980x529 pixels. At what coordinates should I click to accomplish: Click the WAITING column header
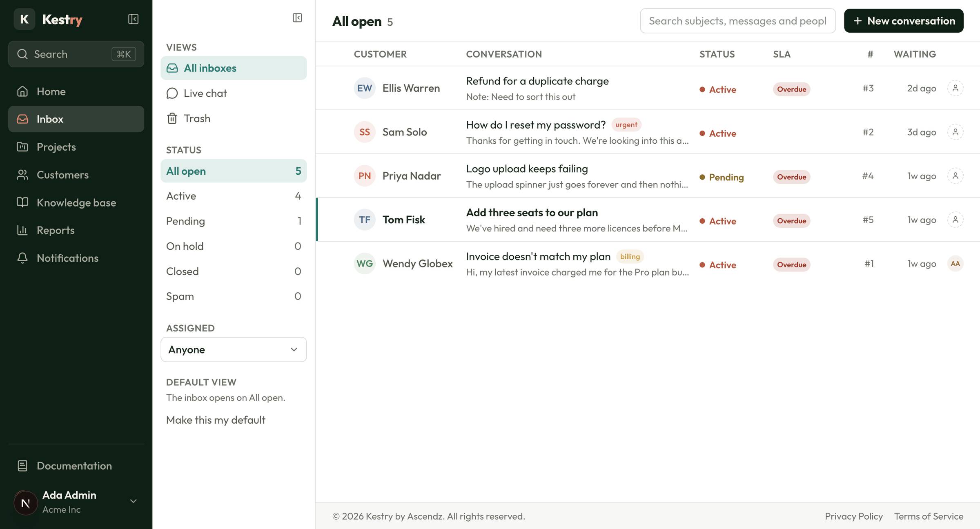point(915,54)
